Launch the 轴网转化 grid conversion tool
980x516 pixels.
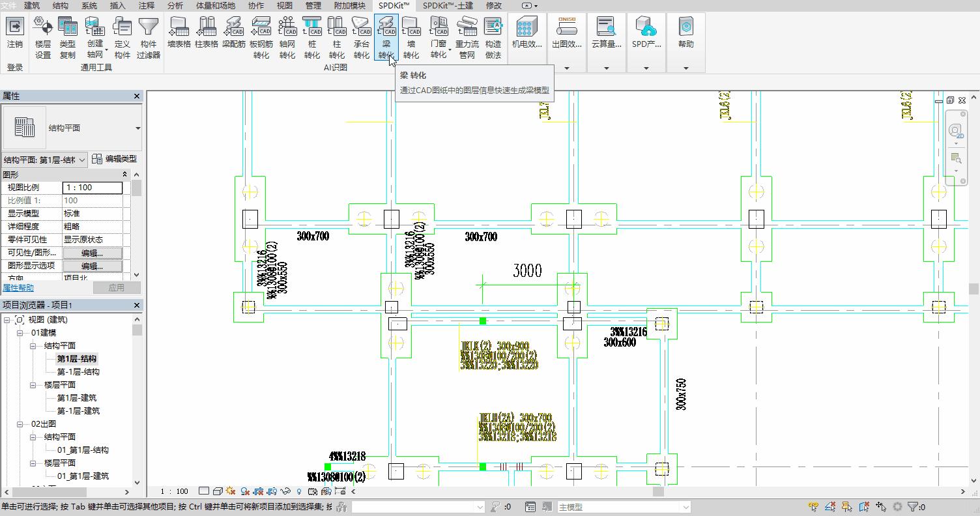287,38
